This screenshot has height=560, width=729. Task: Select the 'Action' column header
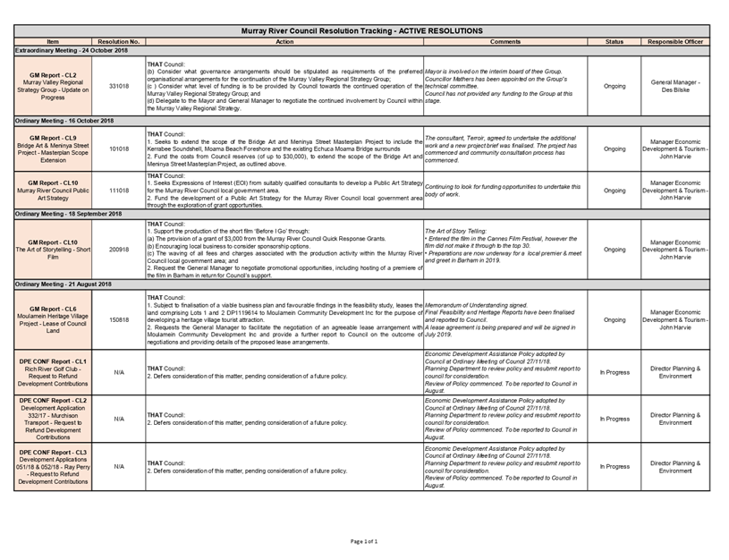pos(284,41)
